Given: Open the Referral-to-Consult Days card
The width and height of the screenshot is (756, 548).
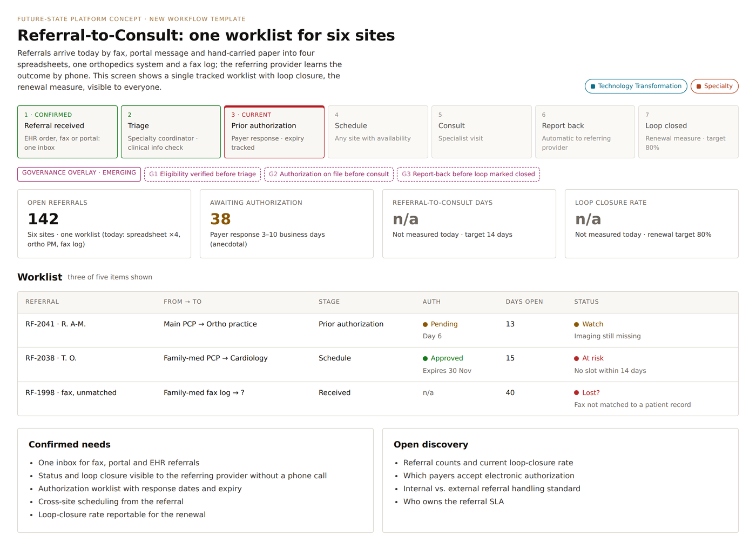Looking at the screenshot, I should [x=469, y=224].
